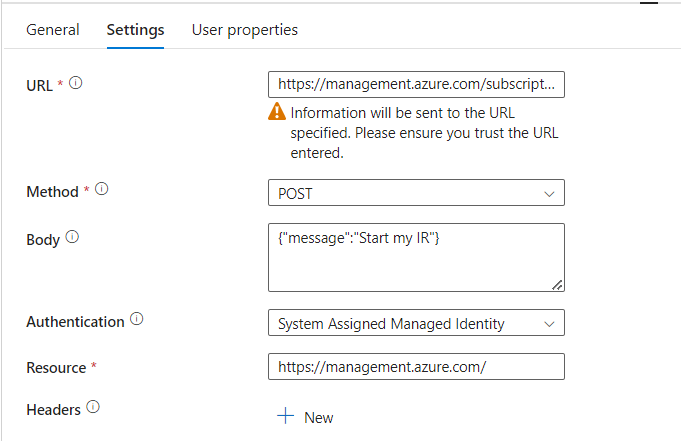Click the Body field info icon
This screenshot has height=441, width=681.
[72, 238]
